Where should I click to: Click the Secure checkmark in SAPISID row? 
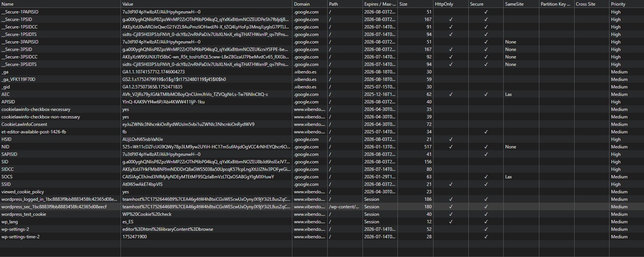486,154
